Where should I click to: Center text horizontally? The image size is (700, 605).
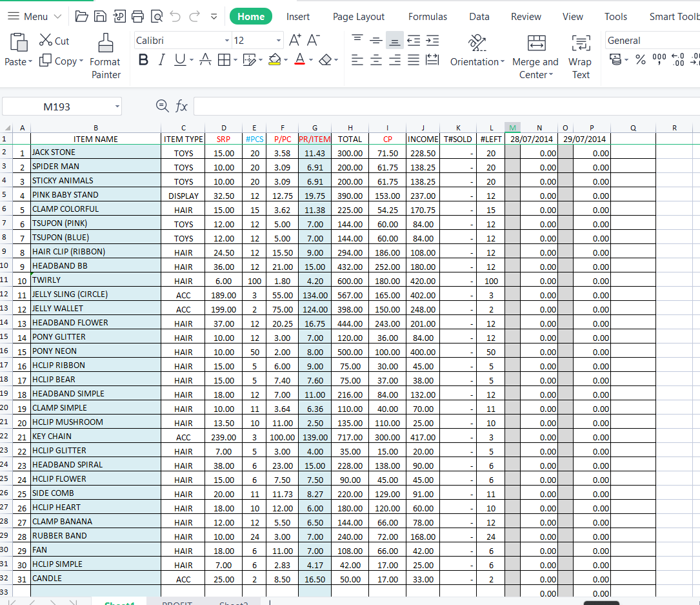[x=376, y=59]
